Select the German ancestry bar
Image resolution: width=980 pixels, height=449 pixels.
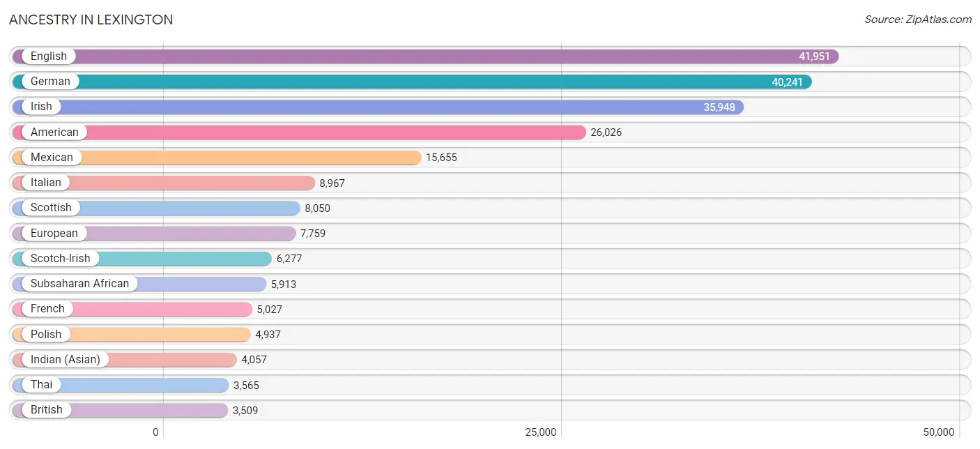412,82
